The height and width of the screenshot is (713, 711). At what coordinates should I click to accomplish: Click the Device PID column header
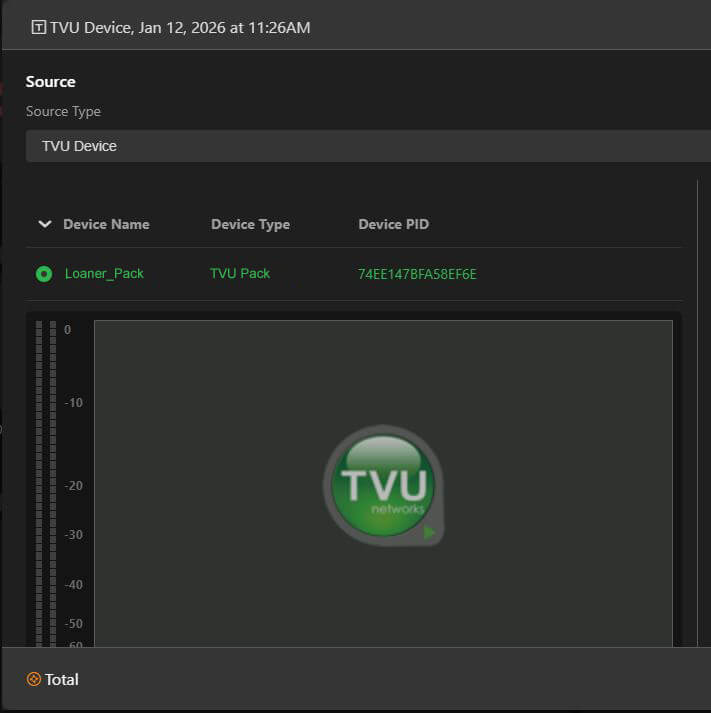coord(394,224)
